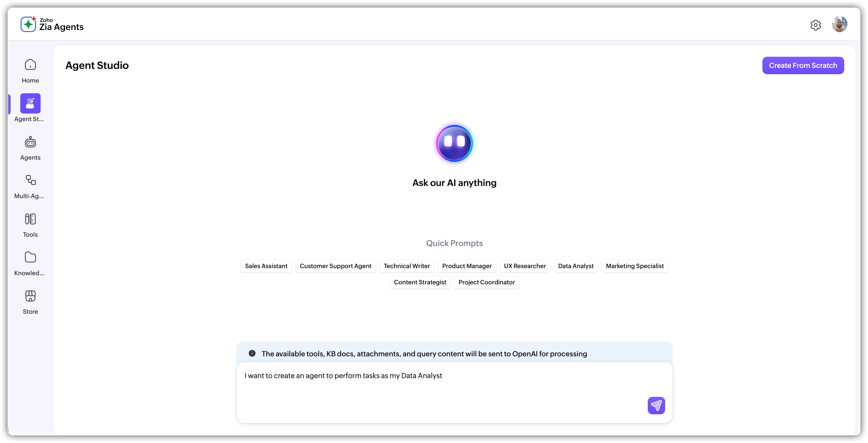Open the Knowledge folder icon
Image resolution: width=868 pixels, height=443 pixels.
[x=30, y=257]
